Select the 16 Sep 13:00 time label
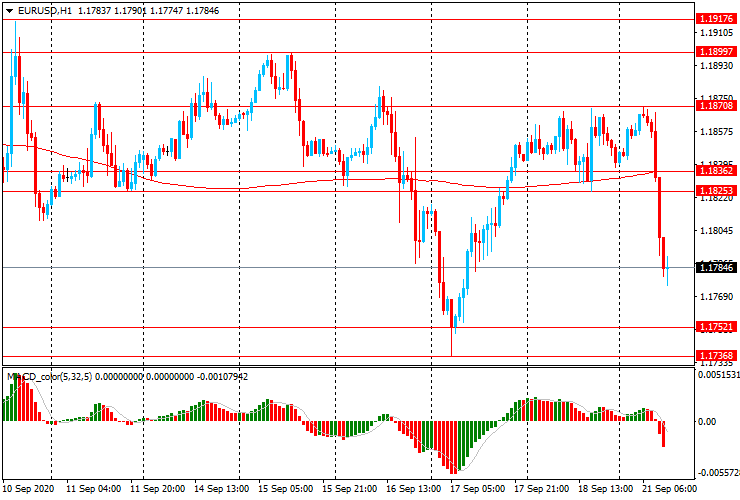The width and height of the screenshot is (740, 500). point(414,489)
